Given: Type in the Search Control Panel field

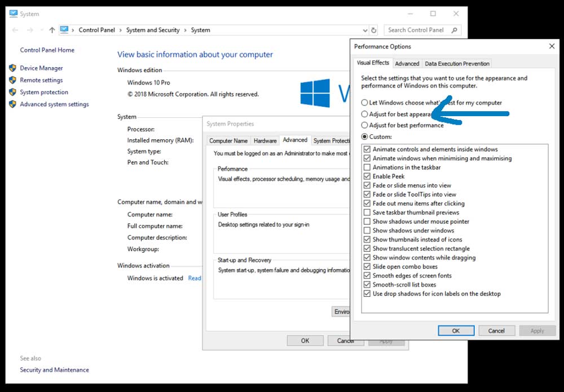Looking at the screenshot, I should coord(417,30).
